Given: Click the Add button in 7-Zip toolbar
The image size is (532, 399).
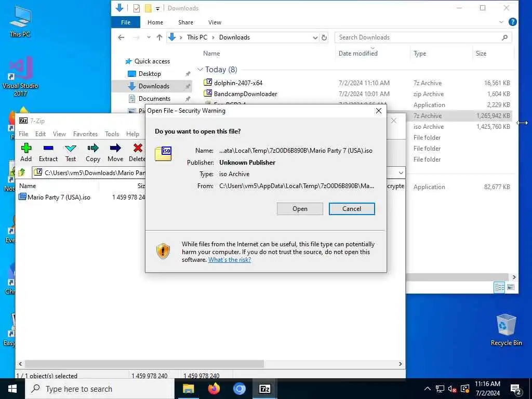Looking at the screenshot, I should (26, 152).
